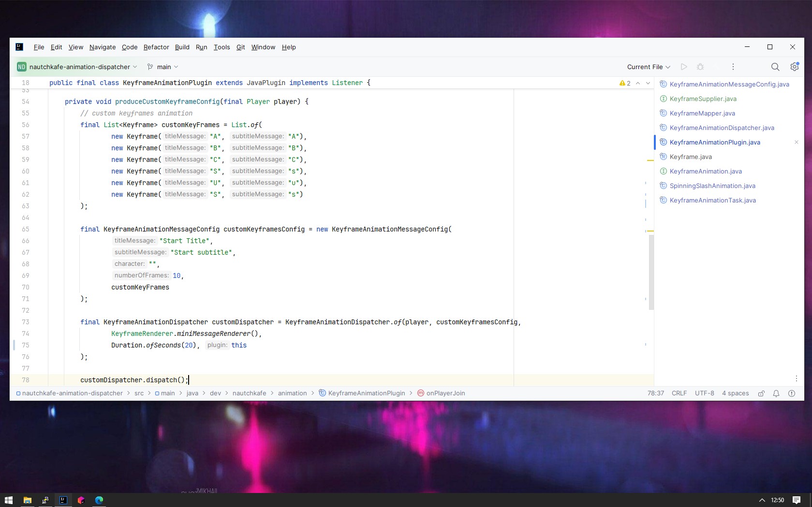This screenshot has height=507, width=812.
Task: Open Search Everywhere magnifier
Action: click(x=775, y=67)
